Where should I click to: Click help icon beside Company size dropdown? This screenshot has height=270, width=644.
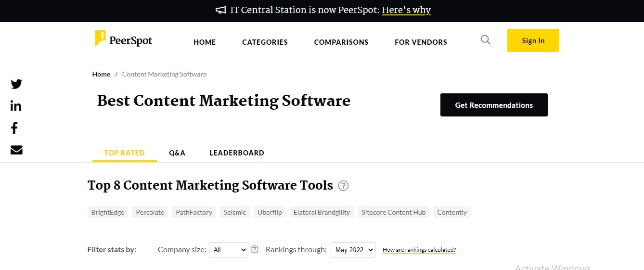click(255, 249)
